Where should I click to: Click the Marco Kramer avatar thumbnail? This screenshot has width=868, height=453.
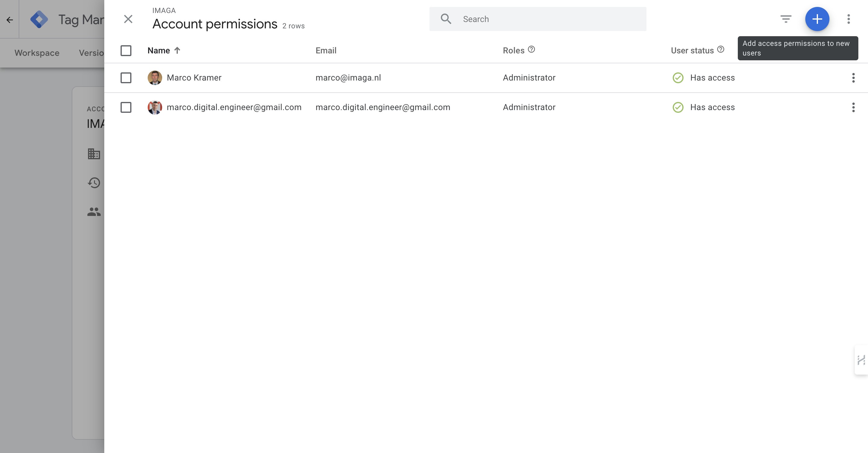(x=155, y=78)
